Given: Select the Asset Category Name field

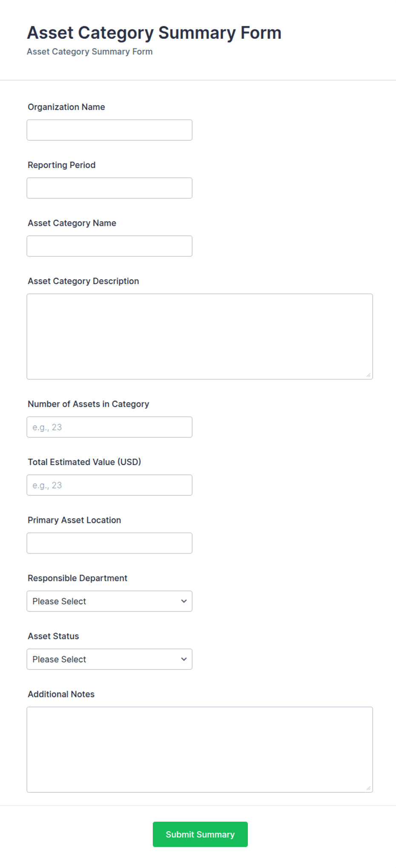Looking at the screenshot, I should (x=109, y=246).
